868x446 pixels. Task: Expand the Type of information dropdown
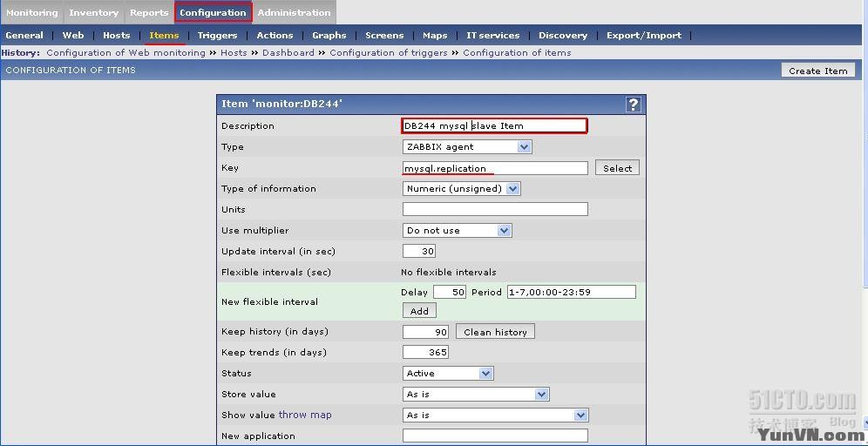tap(462, 189)
